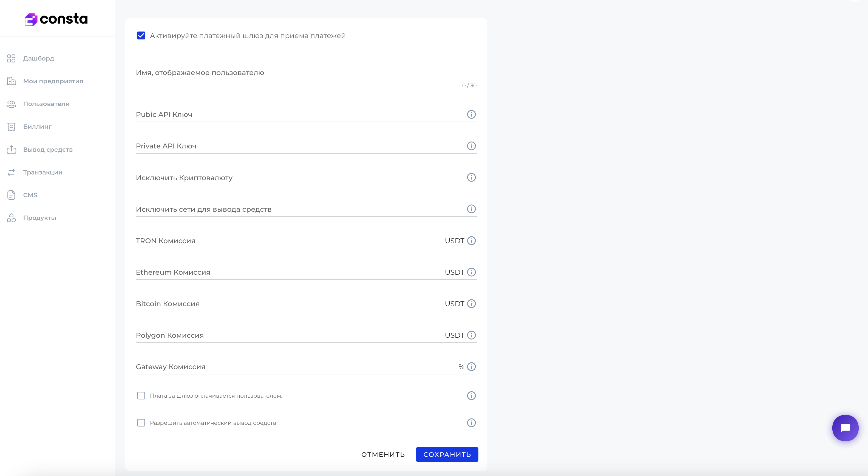Show info for Polygon Комиссия

[x=471, y=335]
